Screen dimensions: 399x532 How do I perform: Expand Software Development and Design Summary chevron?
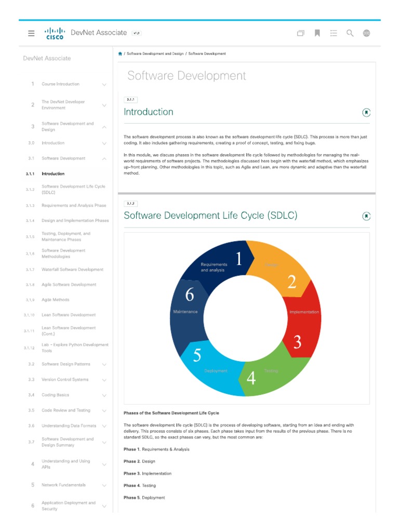[104, 442]
